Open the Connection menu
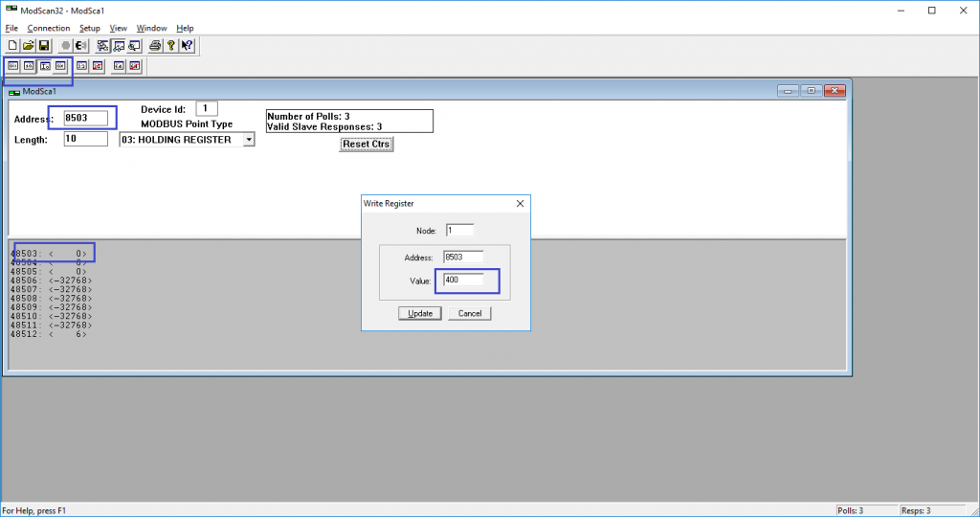The height and width of the screenshot is (517, 980). pyautogui.click(x=48, y=28)
